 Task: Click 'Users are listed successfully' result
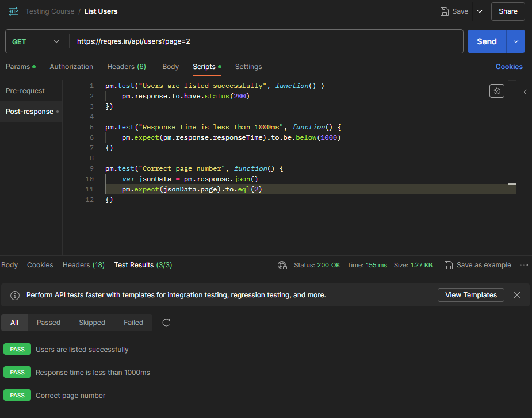[x=82, y=350]
